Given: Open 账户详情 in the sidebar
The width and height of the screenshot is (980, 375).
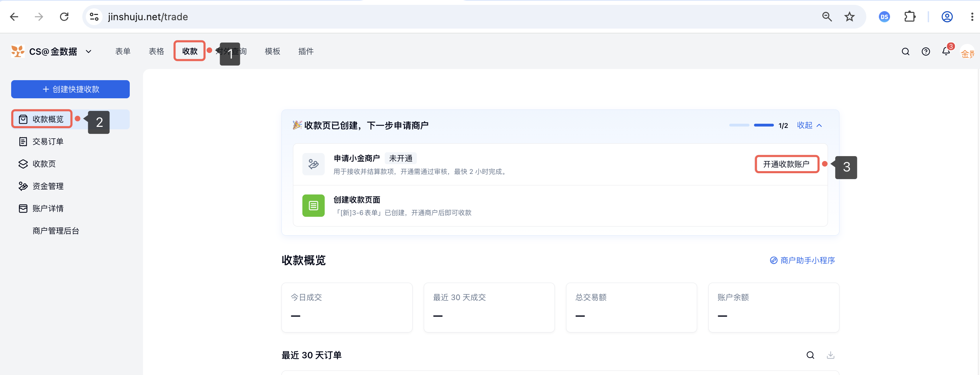Looking at the screenshot, I should [x=70, y=208].
